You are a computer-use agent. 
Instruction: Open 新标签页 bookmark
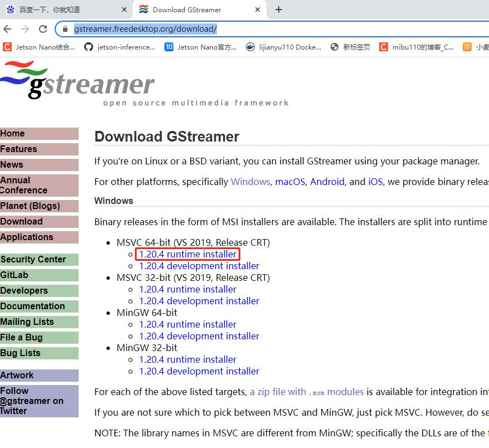tap(350, 47)
